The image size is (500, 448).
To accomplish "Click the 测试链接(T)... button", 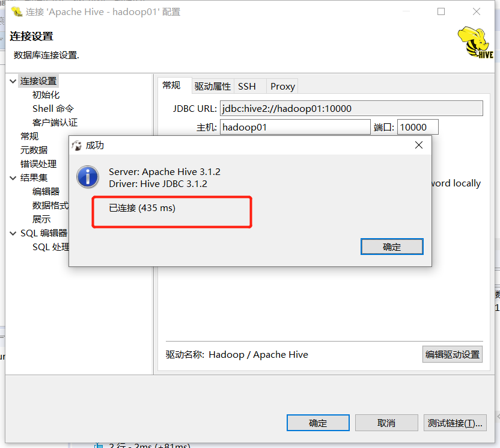I will (455, 423).
